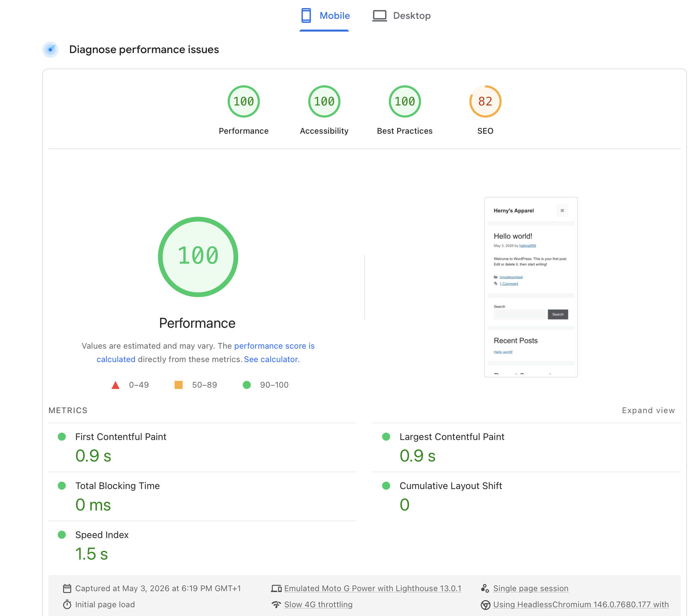This screenshot has width=693, height=616.
Task: Click the METRICS section heading
Action: [68, 410]
